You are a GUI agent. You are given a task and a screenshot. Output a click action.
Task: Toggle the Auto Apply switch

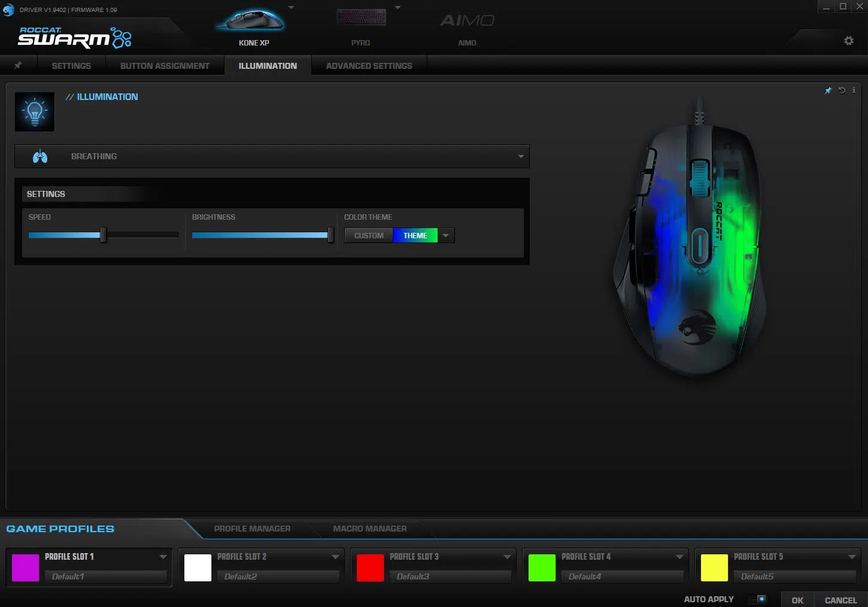(x=758, y=599)
